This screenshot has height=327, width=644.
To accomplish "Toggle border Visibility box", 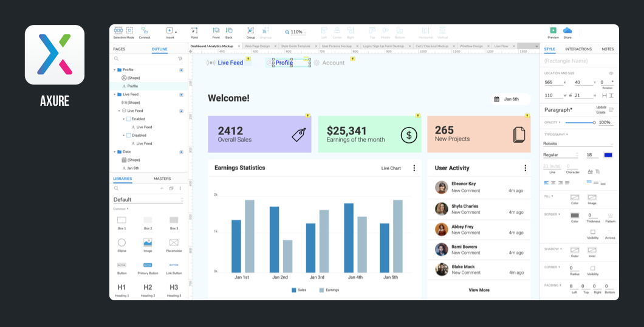I will point(592,232).
